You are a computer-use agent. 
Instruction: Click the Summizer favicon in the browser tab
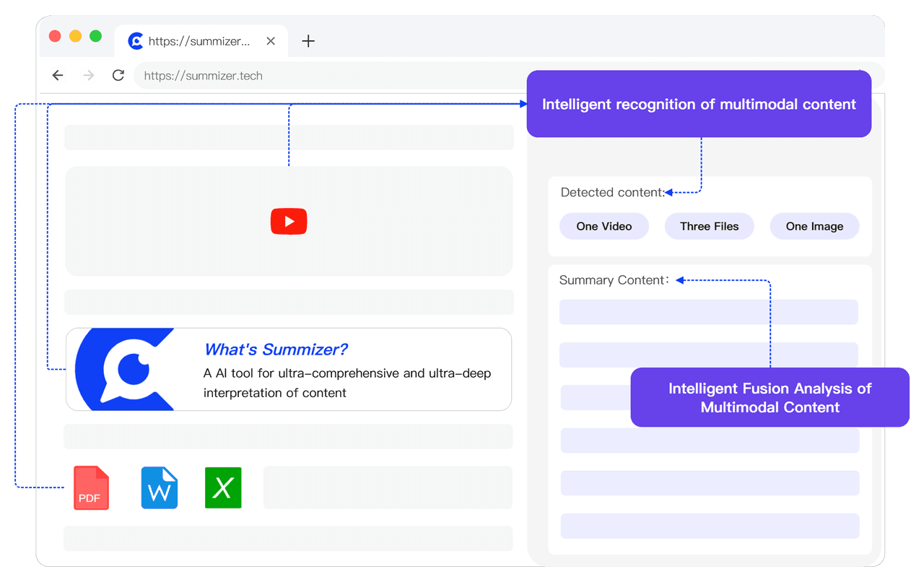pyautogui.click(x=136, y=40)
